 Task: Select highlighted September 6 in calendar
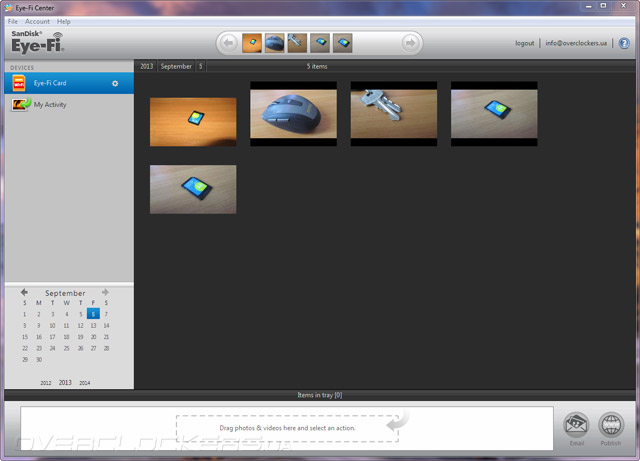click(x=93, y=314)
